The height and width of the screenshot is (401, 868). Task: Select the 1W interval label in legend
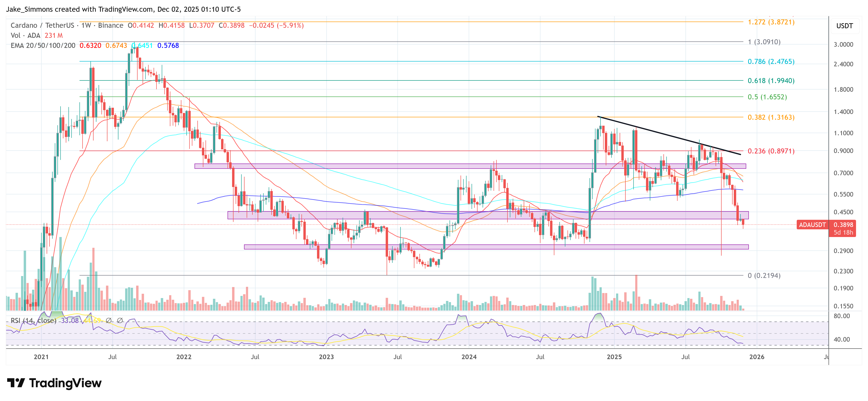click(86, 25)
